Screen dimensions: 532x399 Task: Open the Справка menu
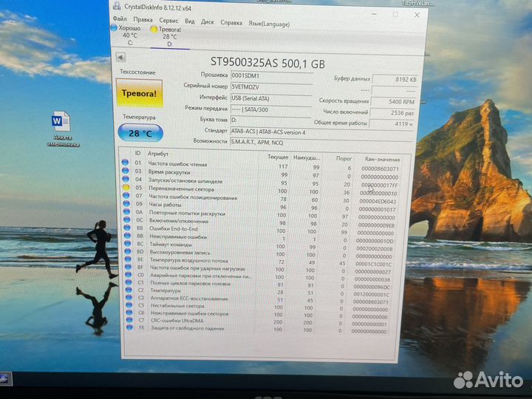(231, 22)
